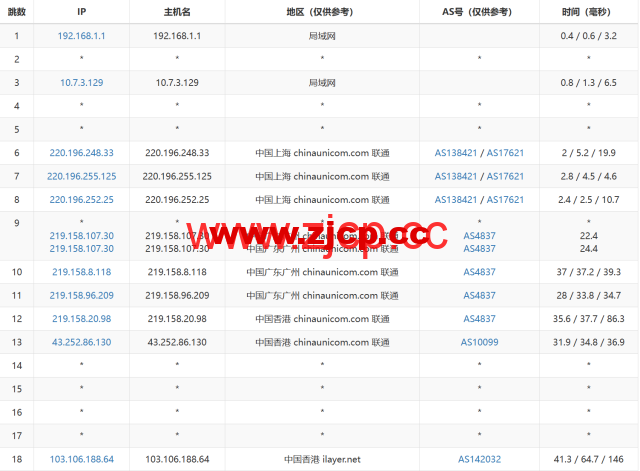Select hop number 14
This screenshot has height=471, width=640.
(x=17, y=366)
